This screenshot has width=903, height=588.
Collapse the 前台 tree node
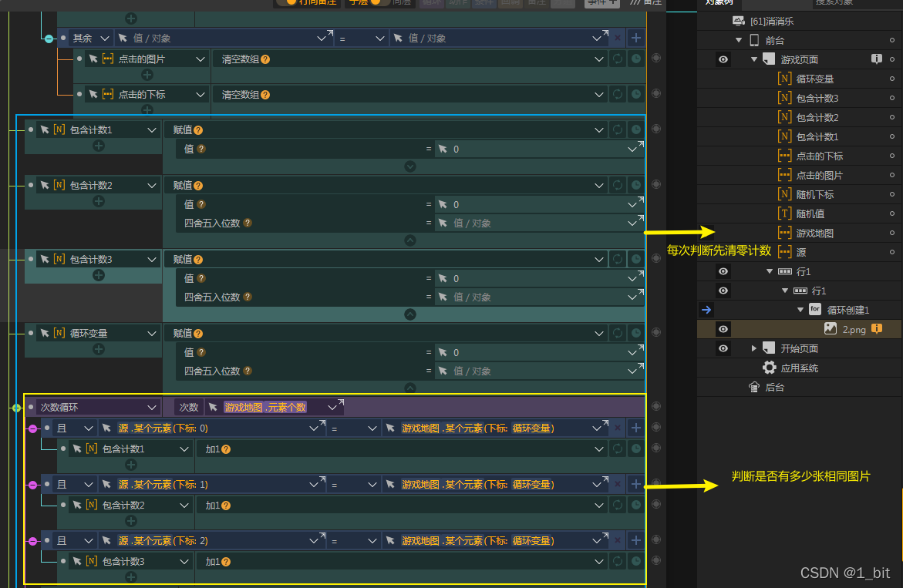pos(738,40)
